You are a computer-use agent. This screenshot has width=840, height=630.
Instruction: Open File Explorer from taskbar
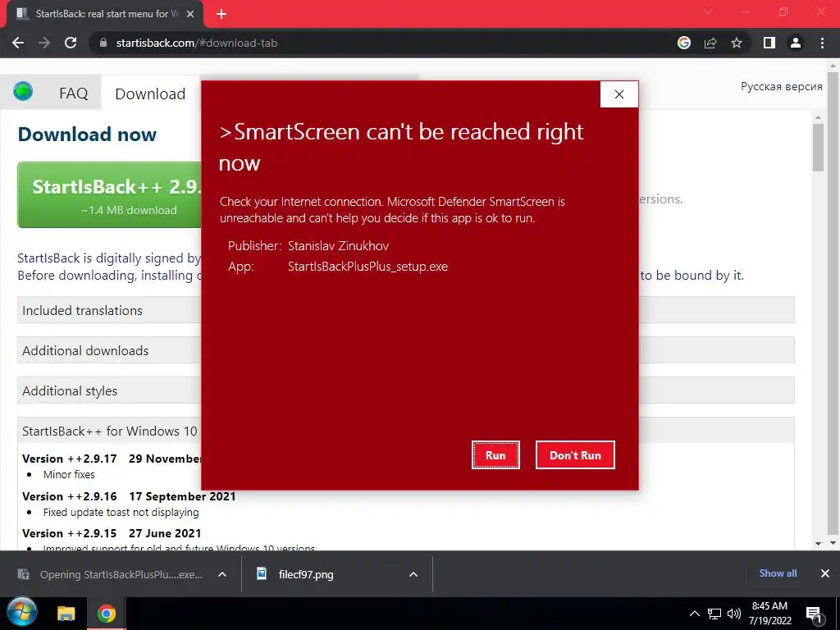66,614
